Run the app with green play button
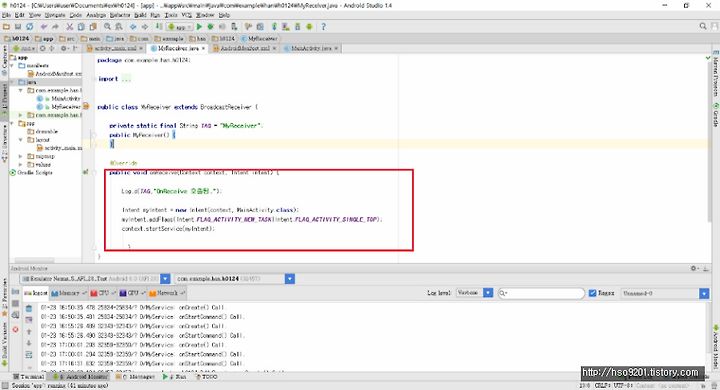720x390 pixels. pyautogui.click(x=199, y=27)
